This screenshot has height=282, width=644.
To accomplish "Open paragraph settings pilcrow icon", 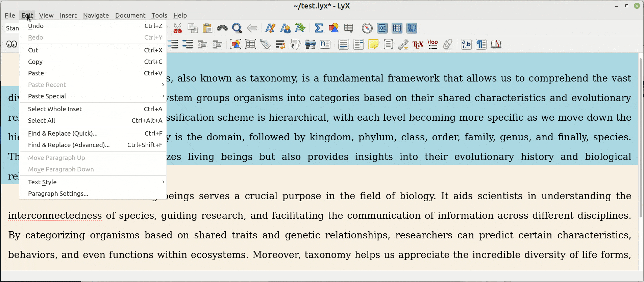I will pyautogui.click(x=481, y=44).
